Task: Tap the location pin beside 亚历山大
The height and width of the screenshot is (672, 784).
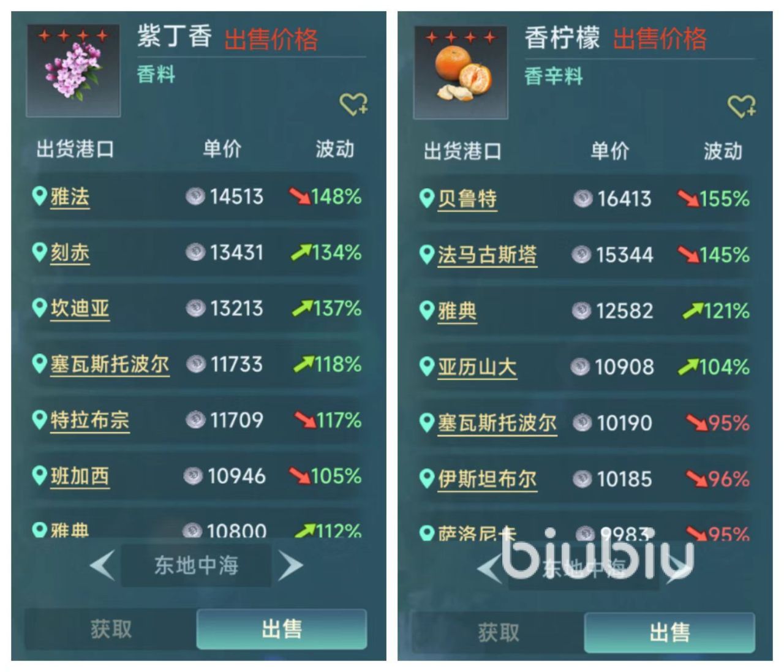Action: (x=427, y=367)
